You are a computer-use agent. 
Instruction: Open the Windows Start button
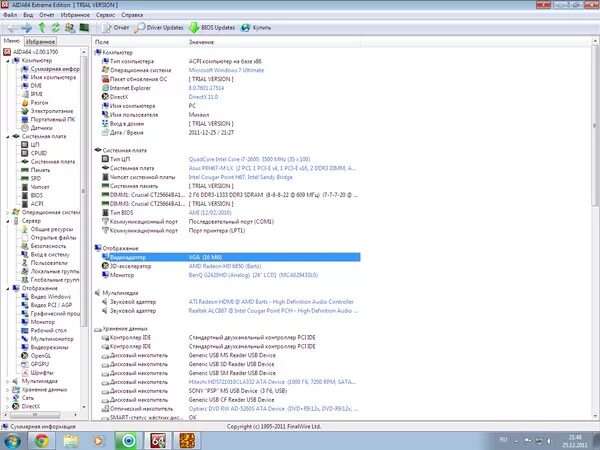(x=12, y=441)
